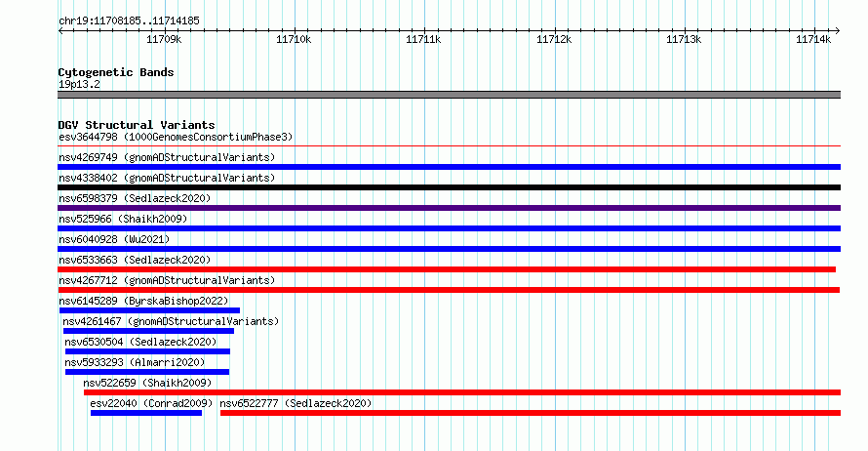This screenshot has height=451, width=868.
Task: Click the short blue esv22040 bar
Action: pyautogui.click(x=146, y=413)
